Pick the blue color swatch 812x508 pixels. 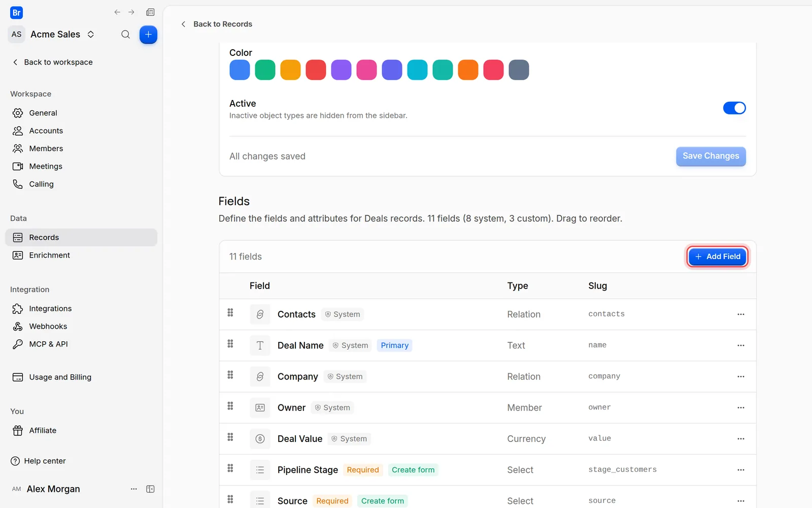pyautogui.click(x=240, y=70)
